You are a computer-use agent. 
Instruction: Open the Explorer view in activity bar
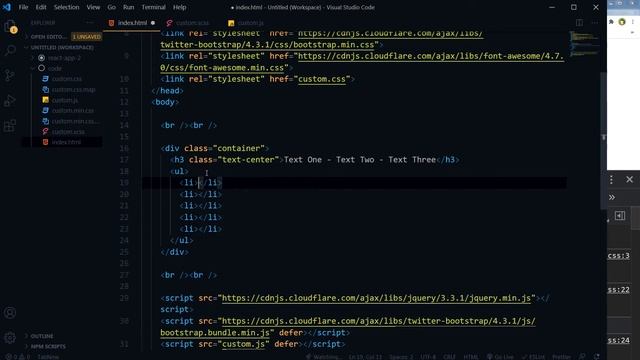(10, 26)
